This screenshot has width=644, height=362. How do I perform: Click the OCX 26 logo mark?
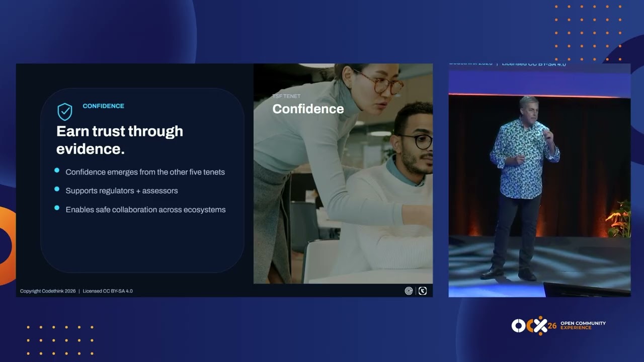(534, 326)
